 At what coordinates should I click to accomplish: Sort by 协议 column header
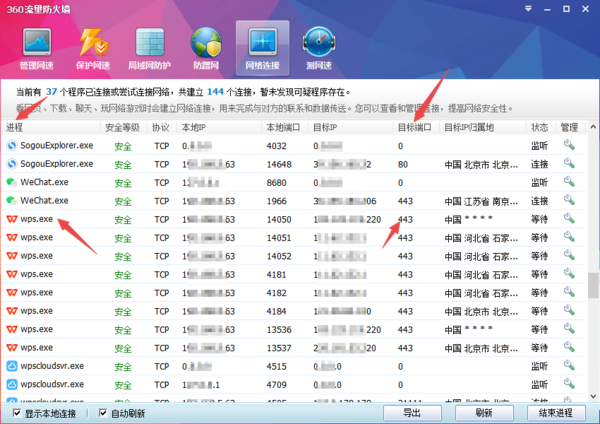click(x=161, y=127)
